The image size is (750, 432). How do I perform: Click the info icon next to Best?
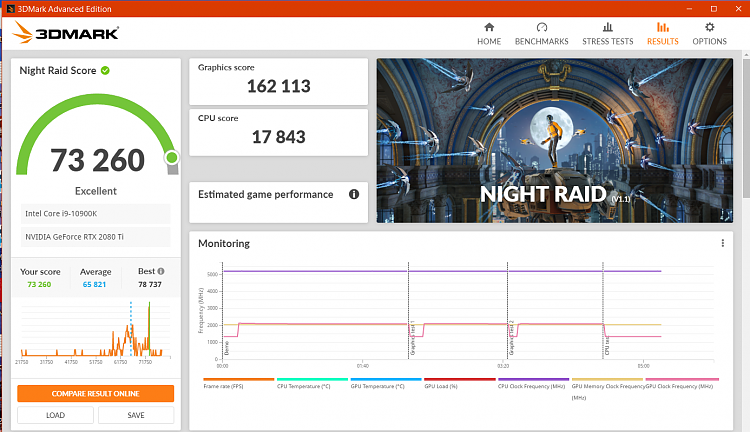pos(161,271)
